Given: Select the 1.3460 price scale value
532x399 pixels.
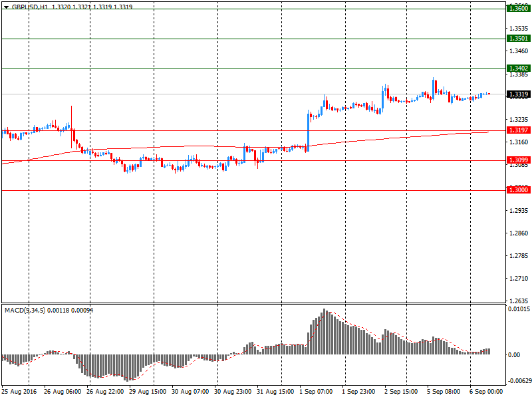Looking at the screenshot, I should click(x=519, y=51).
